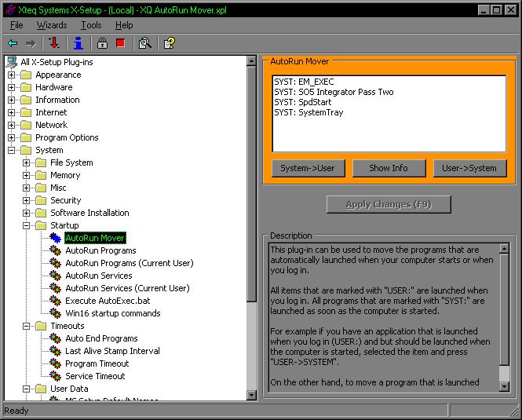This screenshot has height=420, width=522.
Task: Collapse the Timeouts tree node
Action: pos(27,326)
